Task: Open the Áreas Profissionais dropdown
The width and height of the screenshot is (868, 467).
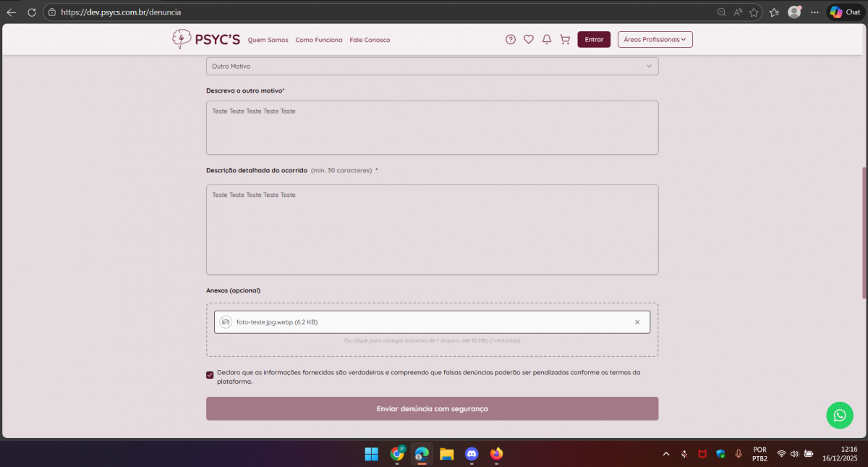Action: tap(655, 40)
